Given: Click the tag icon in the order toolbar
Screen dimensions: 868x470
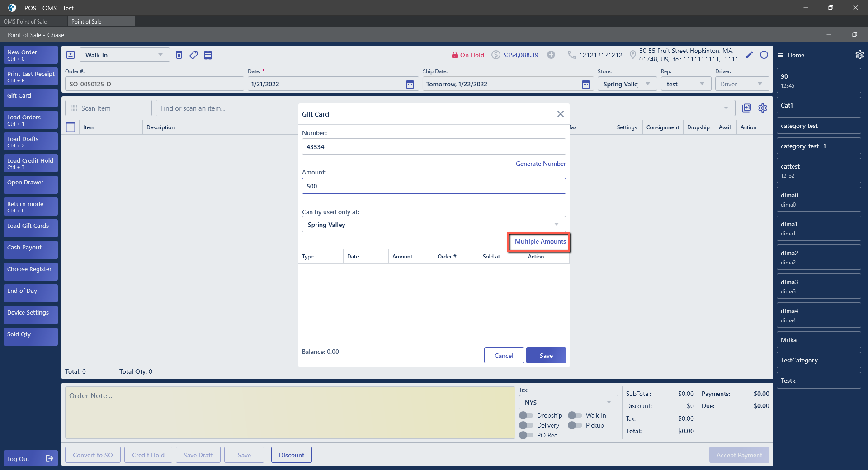Looking at the screenshot, I should pos(193,55).
